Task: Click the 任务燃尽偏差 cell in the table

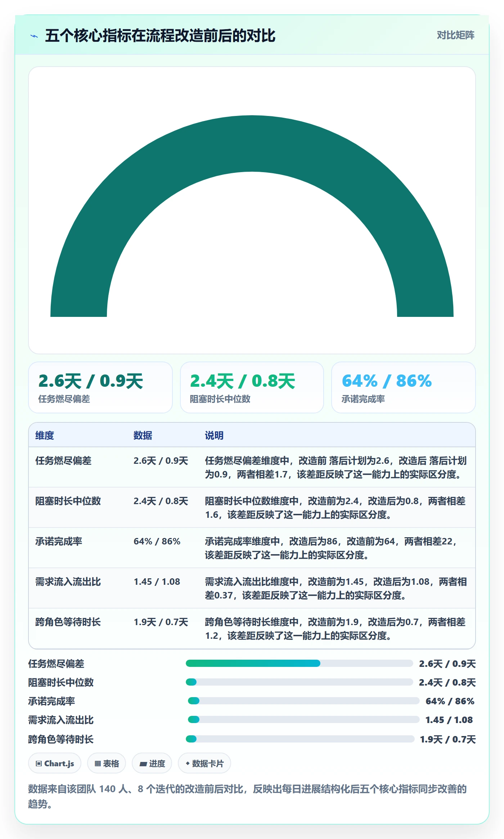Action: (x=63, y=461)
